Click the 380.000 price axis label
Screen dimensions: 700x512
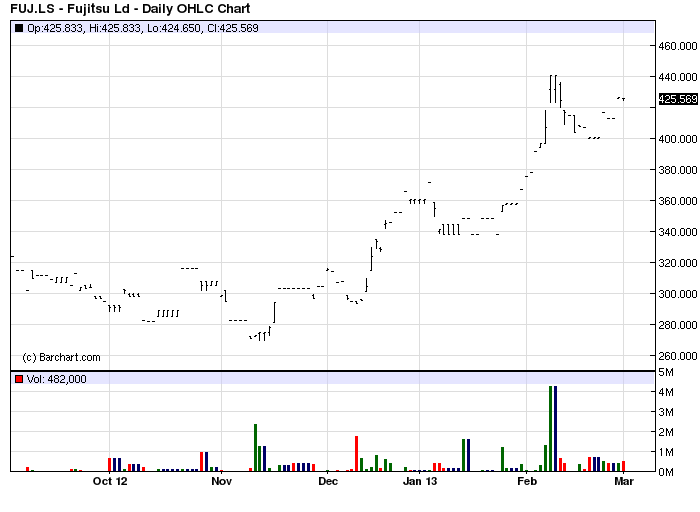tap(678, 170)
